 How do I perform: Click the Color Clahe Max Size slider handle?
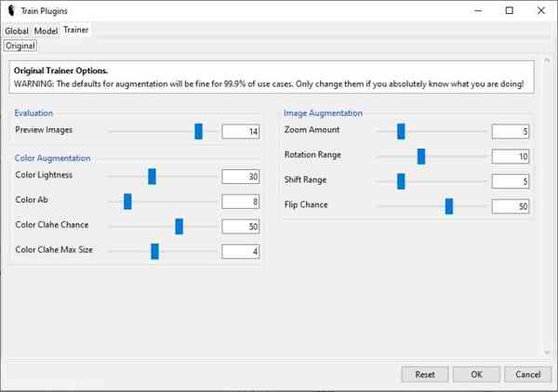[x=154, y=251]
